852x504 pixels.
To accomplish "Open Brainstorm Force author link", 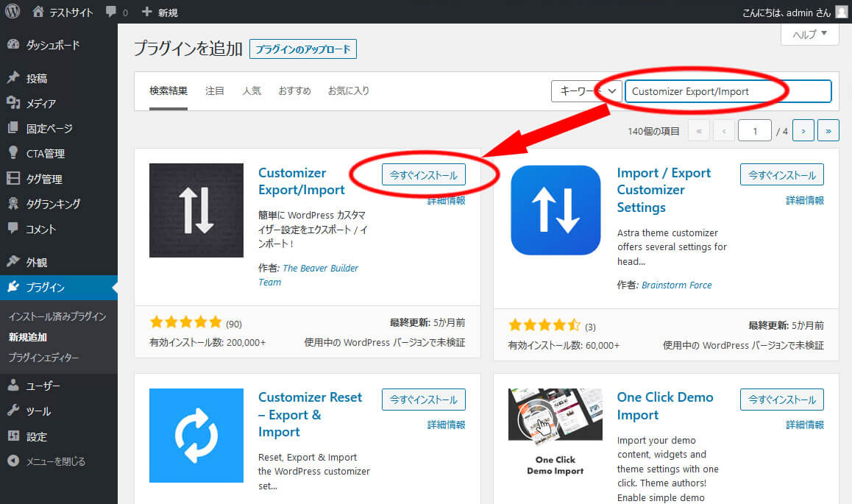I will click(x=676, y=285).
